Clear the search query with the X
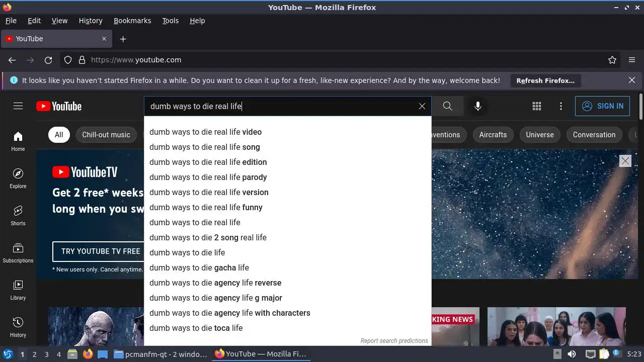Viewport: 644px width, 362px height. 422,106
